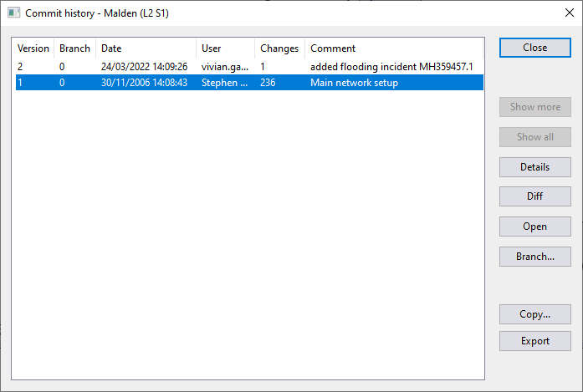Screen dimensions: 583x392
Task: Sort by the User column header
Action: [x=225, y=48]
